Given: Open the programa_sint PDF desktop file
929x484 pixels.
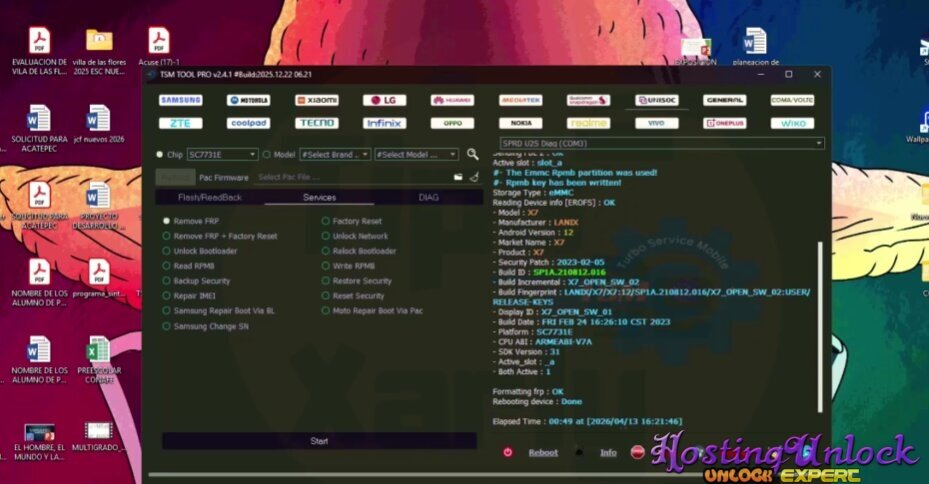Looking at the screenshot, I should tap(99, 278).
